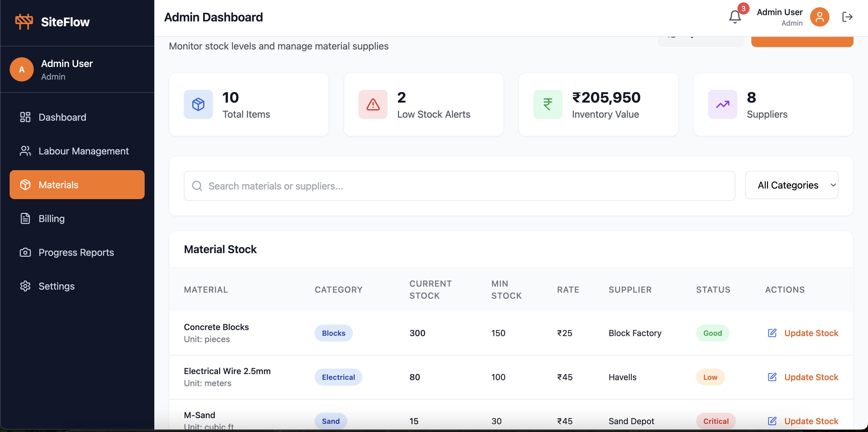This screenshot has height=432, width=868.
Task: Click the orange user avatar in header
Action: pyautogui.click(x=819, y=17)
